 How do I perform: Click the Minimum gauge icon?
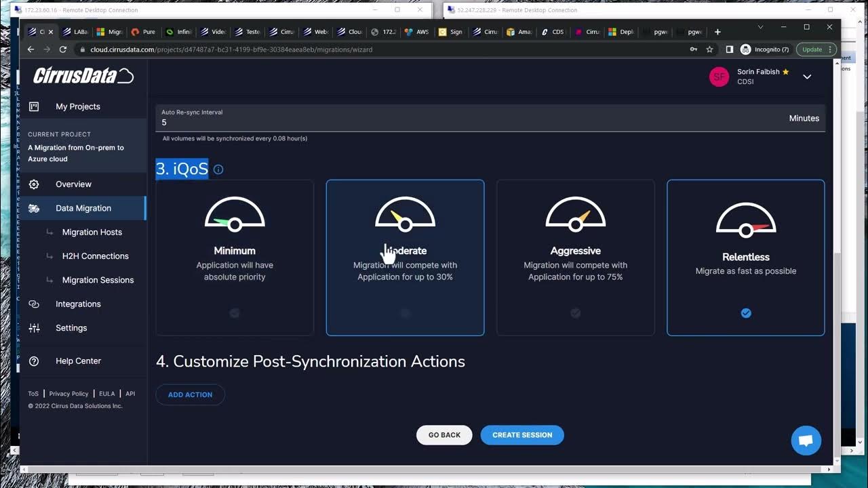pos(235,214)
